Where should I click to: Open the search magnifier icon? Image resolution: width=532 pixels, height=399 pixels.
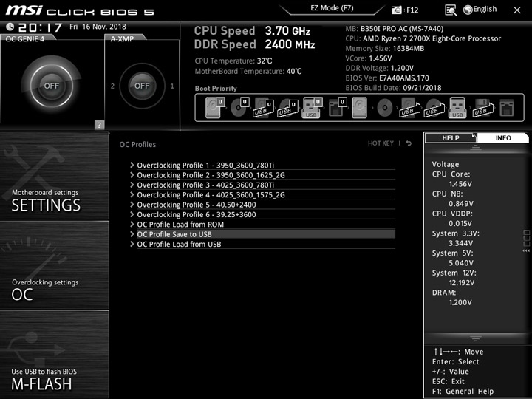451,10
